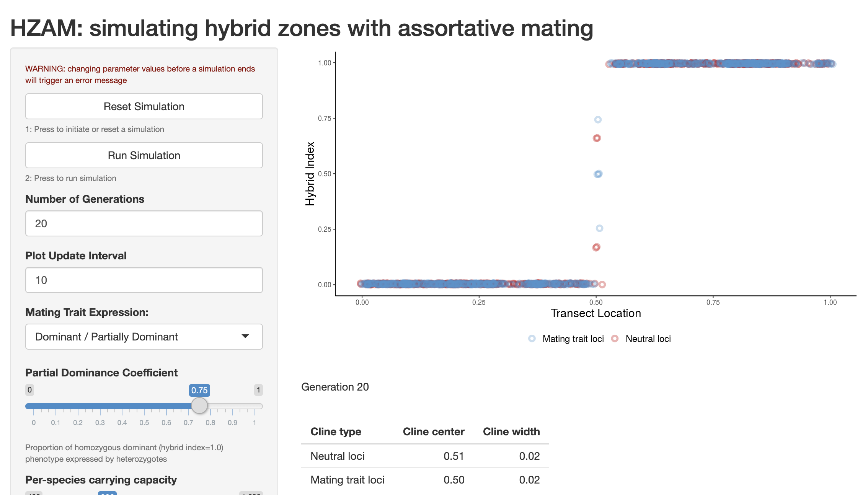Viewport: 868px width, 495px height.
Task: Click the Neutral loci legend marker
Action: point(615,339)
